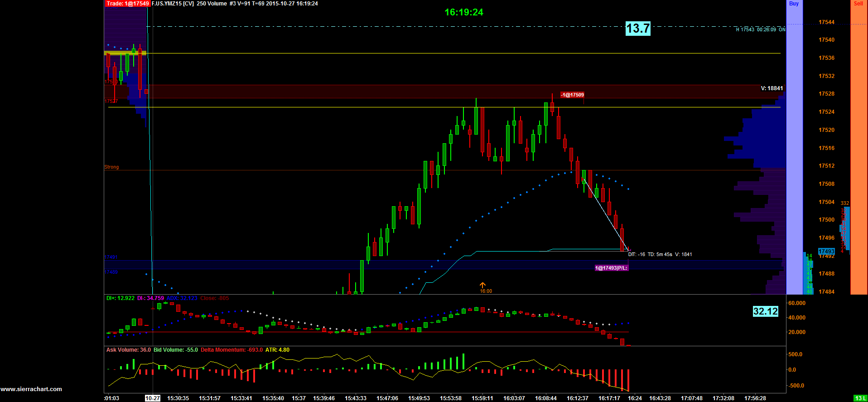
Task: Select the red 'Trade: 1@17549' label
Action: click(x=128, y=4)
